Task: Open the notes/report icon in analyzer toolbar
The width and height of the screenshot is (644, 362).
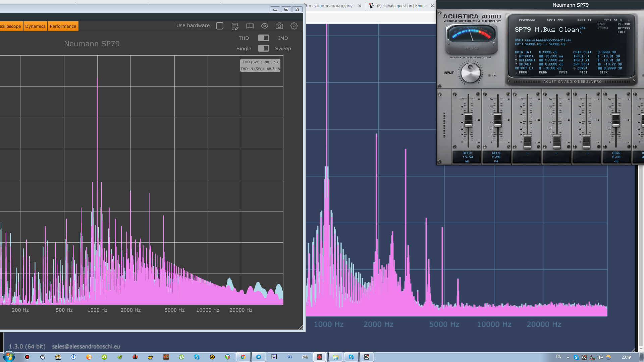Action: pyautogui.click(x=235, y=26)
